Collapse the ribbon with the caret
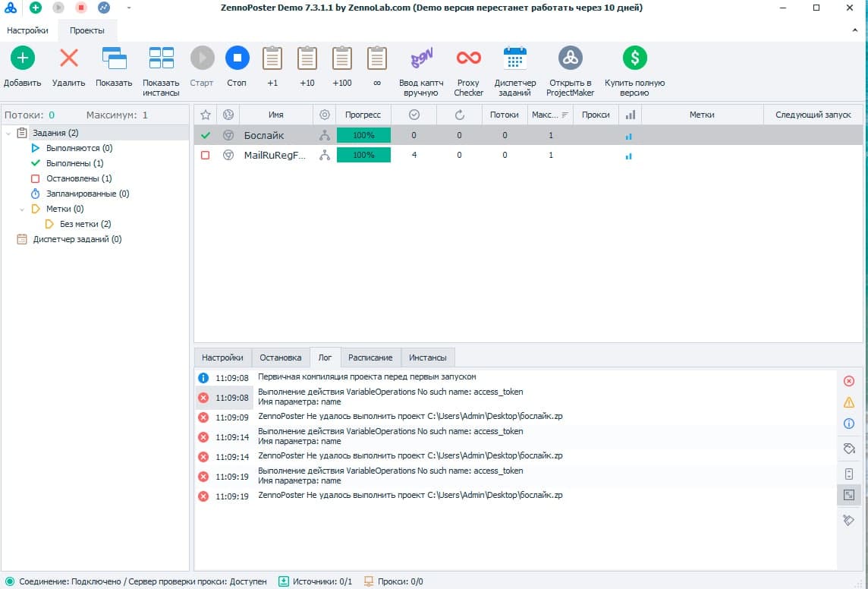Screen dimensions: 868x589 coord(854,30)
